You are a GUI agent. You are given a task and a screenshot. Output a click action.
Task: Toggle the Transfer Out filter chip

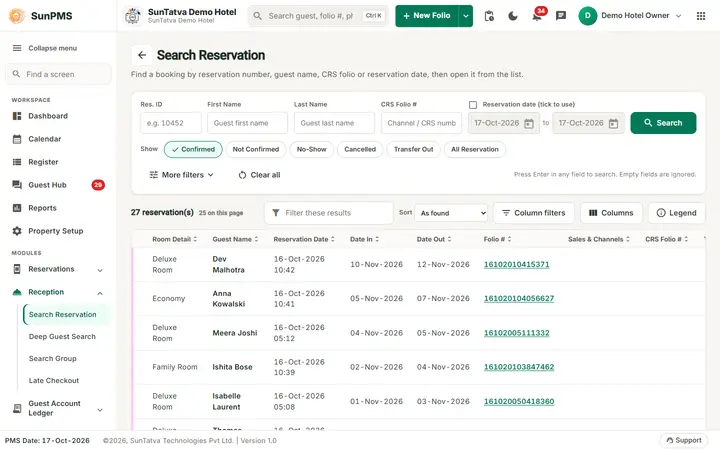(x=413, y=149)
